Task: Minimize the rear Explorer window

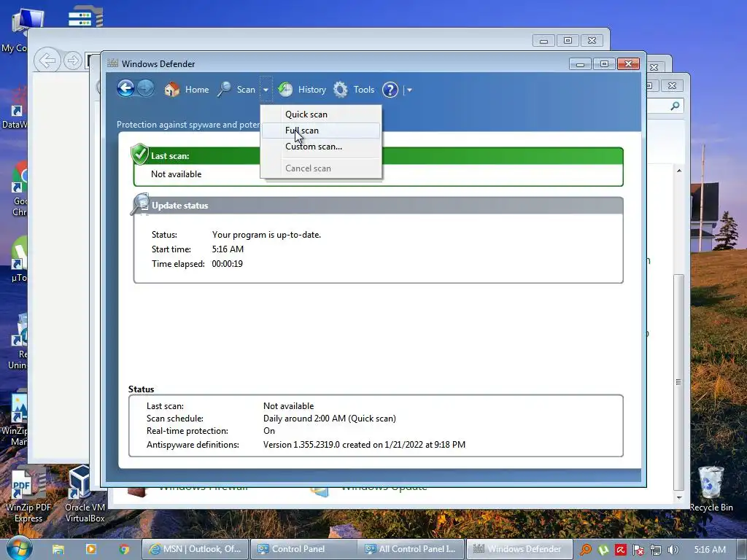Action: pos(543,41)
